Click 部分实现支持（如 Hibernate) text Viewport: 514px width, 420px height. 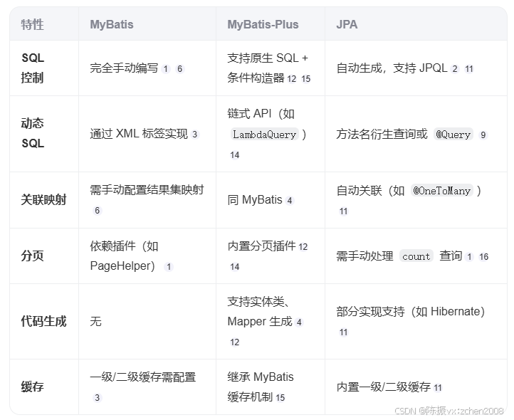point(410,312)
